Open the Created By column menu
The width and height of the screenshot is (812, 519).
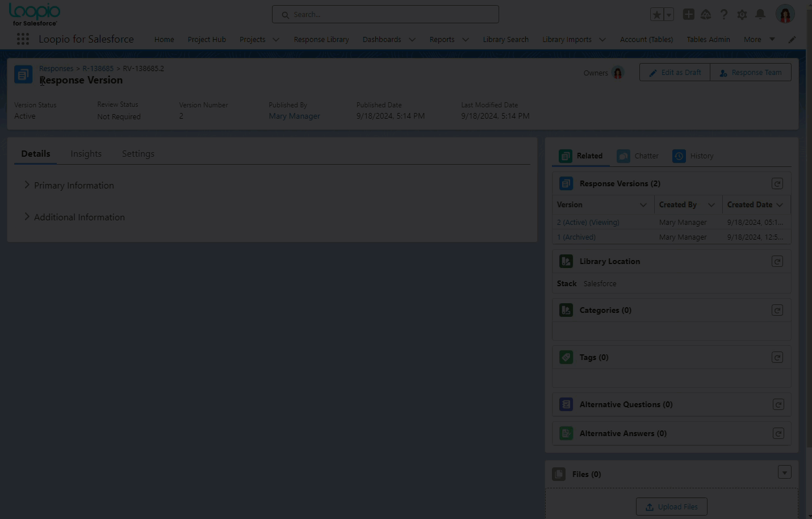point(711,205)
